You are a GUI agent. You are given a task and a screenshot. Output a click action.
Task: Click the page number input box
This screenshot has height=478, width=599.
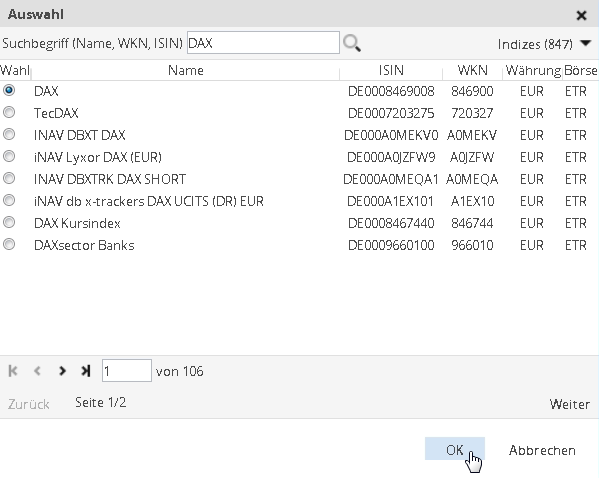(127, 371)
